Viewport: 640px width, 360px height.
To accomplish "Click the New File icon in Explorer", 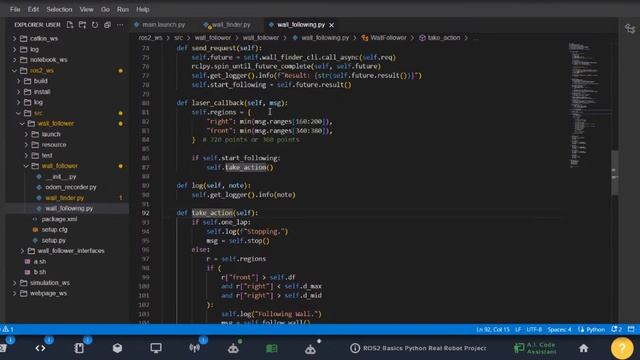I will click(70, 25).
